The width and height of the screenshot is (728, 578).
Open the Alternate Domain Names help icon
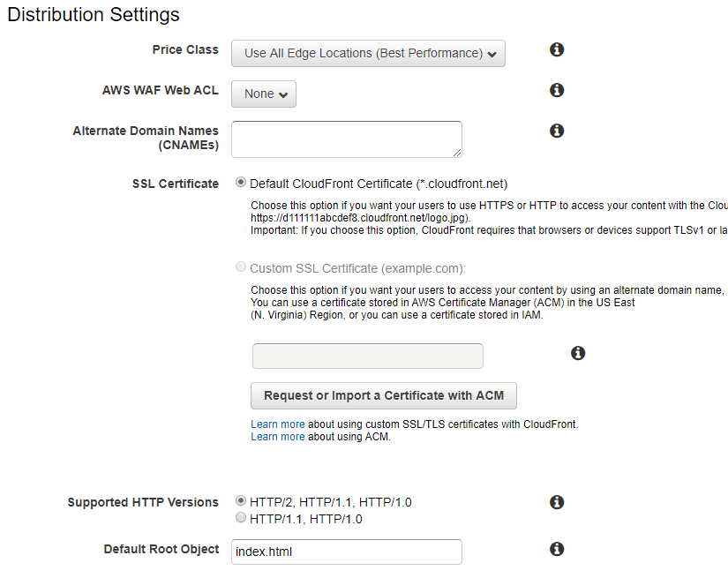tap(557, 131)
